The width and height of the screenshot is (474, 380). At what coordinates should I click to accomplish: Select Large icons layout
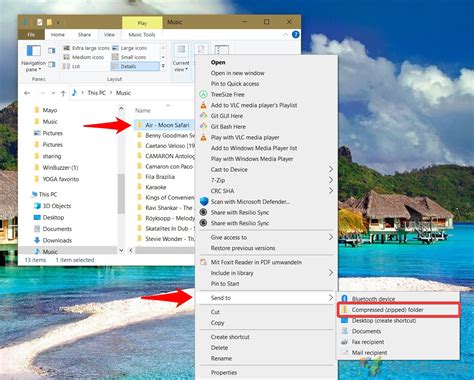[x=129, y=48]
